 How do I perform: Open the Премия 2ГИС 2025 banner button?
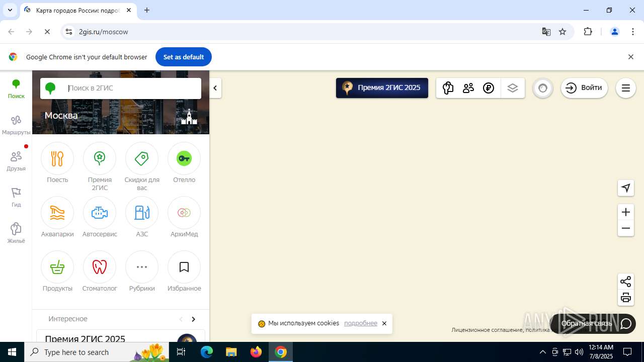click(382, 88)
